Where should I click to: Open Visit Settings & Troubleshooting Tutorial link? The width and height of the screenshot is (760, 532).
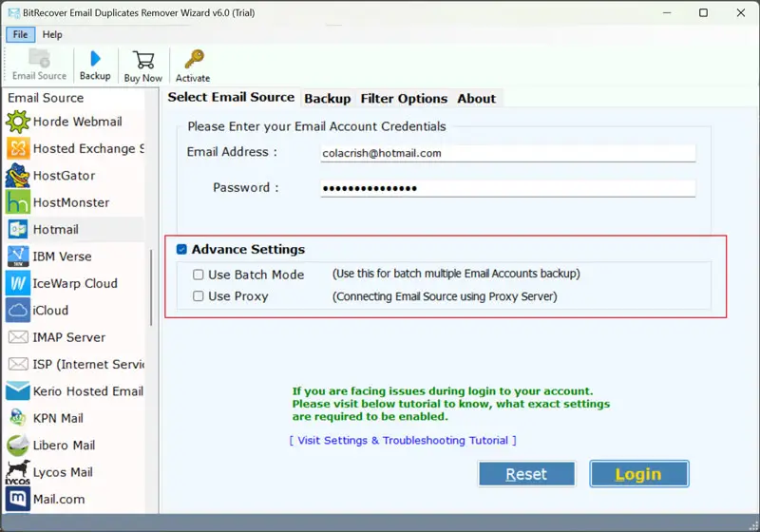(x=403, y=441)
